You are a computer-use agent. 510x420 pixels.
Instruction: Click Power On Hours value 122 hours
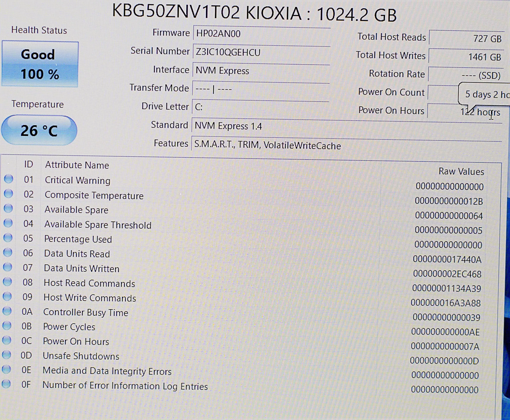click(465, 113)
